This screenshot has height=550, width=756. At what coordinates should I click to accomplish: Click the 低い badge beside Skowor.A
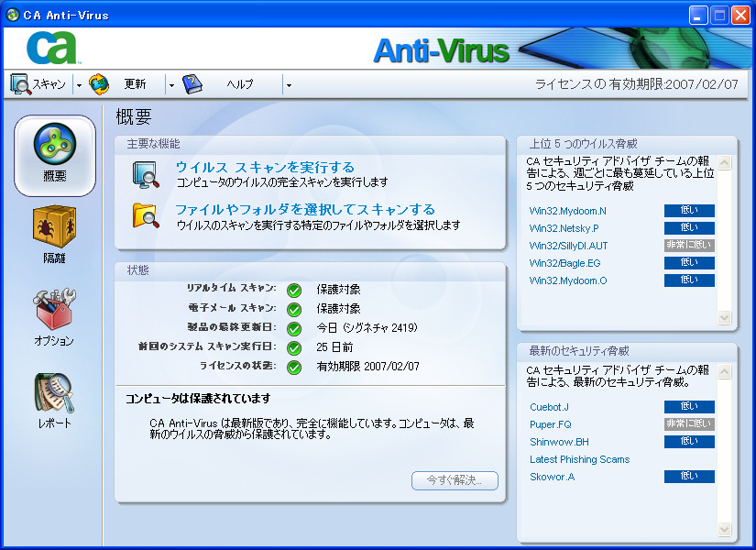click(689, 476)
